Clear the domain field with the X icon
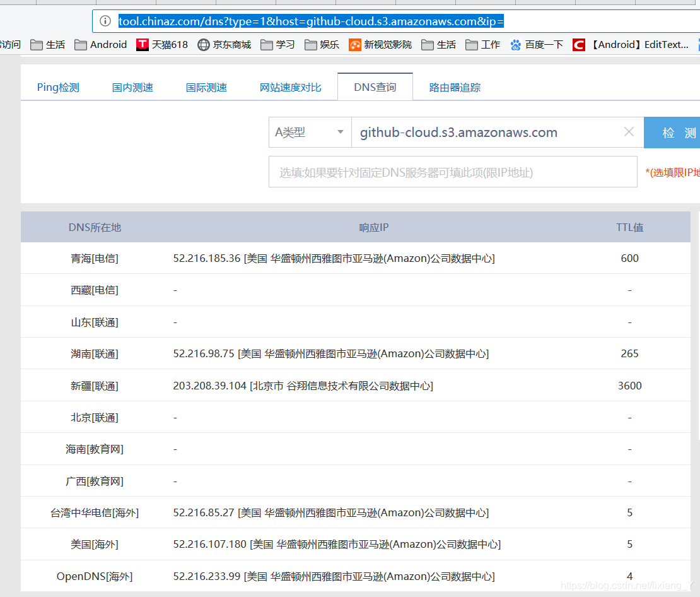Screen dimensions: 700x597 click(x=629, y=132)
